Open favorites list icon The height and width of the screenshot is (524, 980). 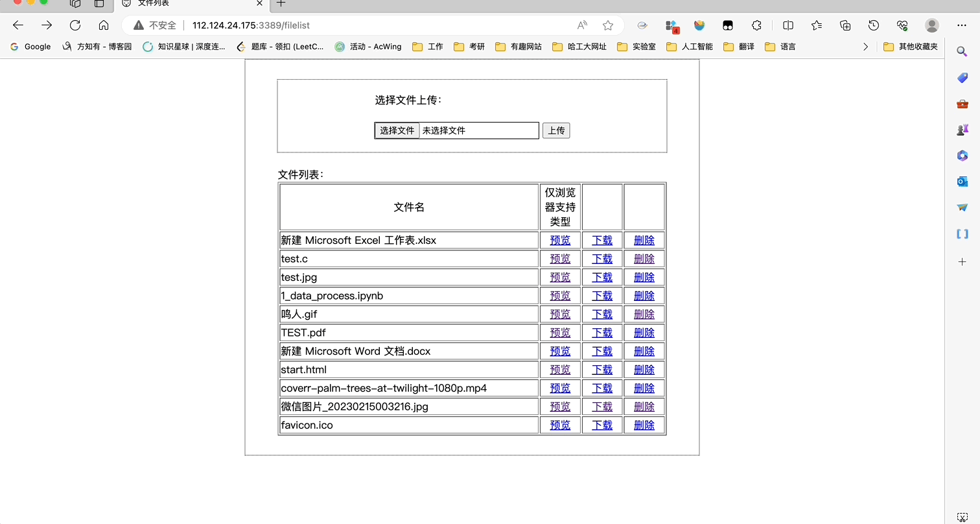click(817, 25)
